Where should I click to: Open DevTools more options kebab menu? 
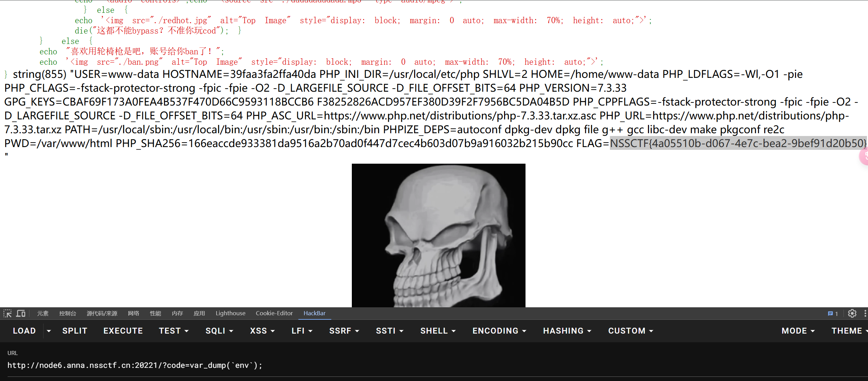(x=865, y=314)
